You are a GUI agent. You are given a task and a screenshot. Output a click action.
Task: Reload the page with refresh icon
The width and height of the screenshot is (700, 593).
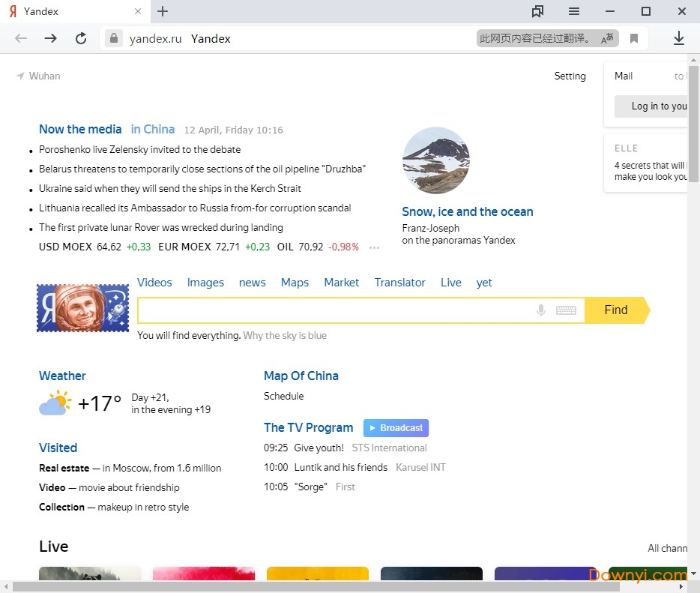[81, 38]
